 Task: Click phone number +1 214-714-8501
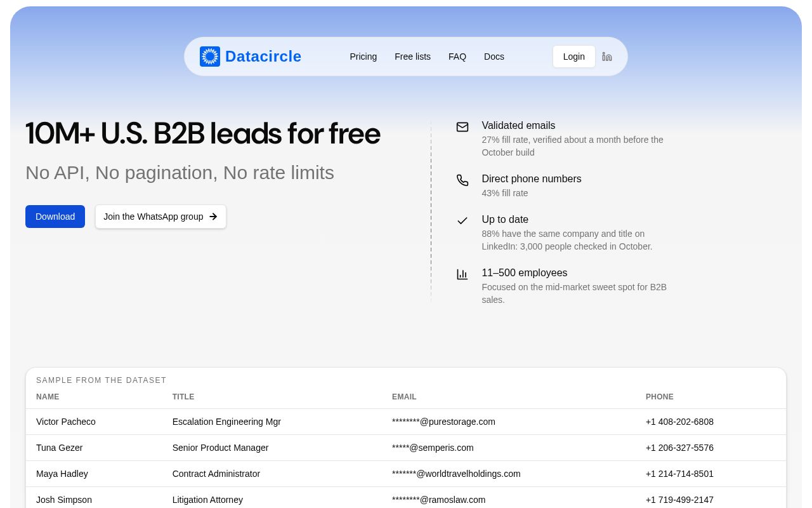click(x=679, y=474)
